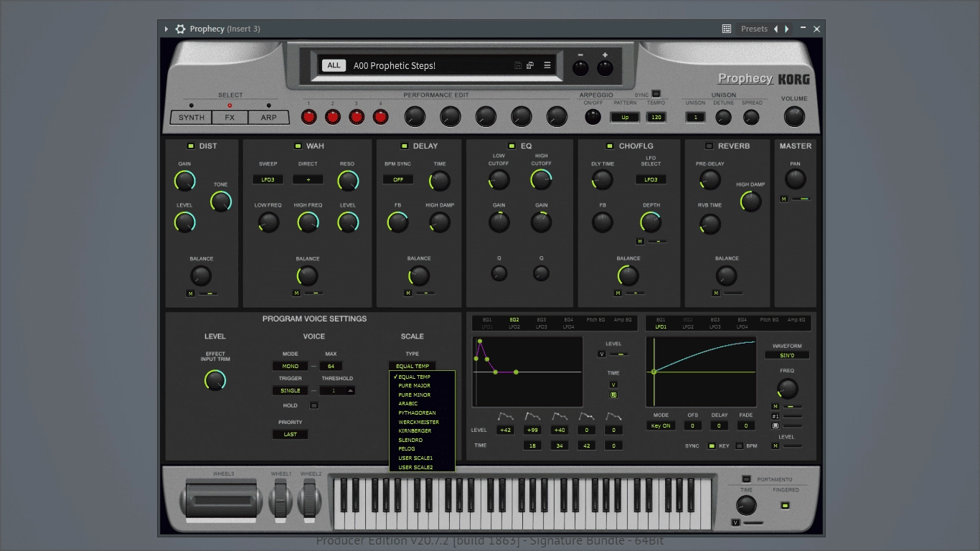Click the WAH Reso knob
Image resolution: width=980 pixels, height=551 pixels.
(x=348, y=181)
